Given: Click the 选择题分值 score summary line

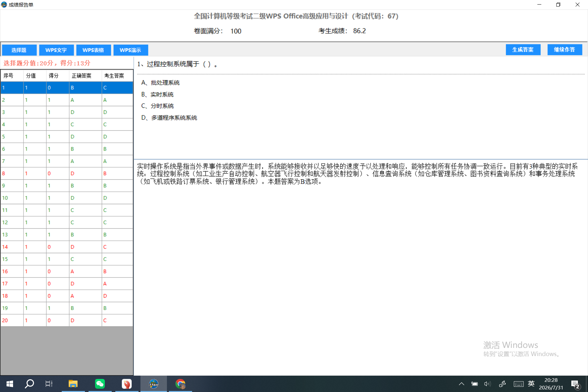Looking at the screenshot, I should [x=47, y=63].
